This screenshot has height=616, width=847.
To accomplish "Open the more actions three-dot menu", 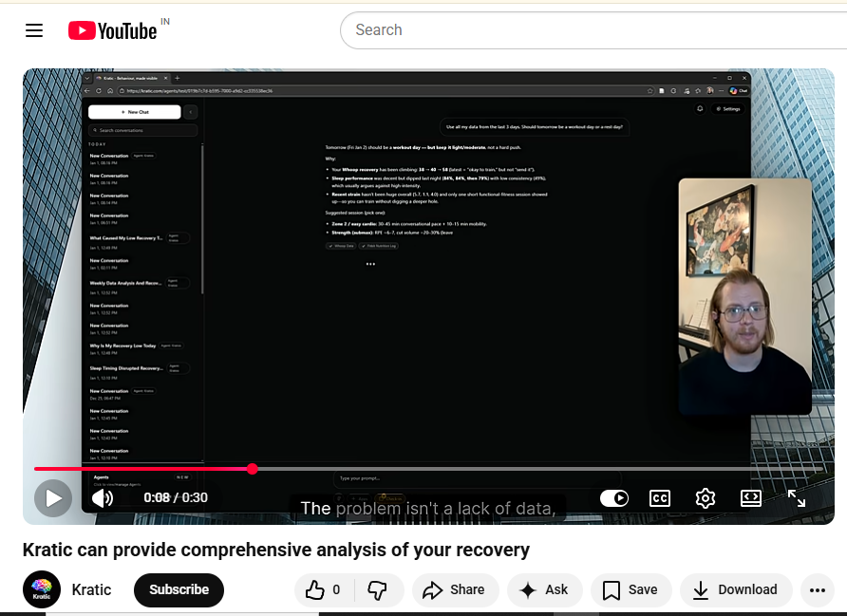I will click(x=818, y=589).
